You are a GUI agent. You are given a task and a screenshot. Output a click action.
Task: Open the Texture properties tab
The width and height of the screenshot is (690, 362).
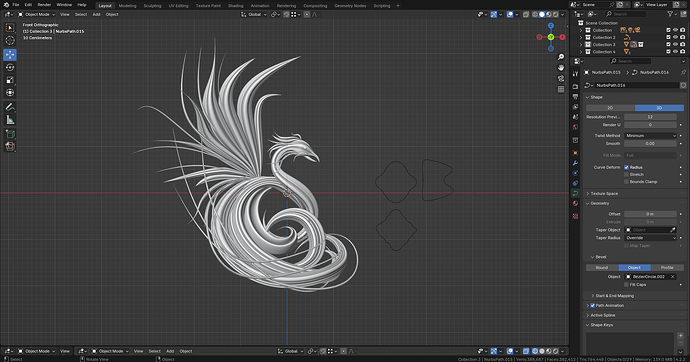click(575, 216)
